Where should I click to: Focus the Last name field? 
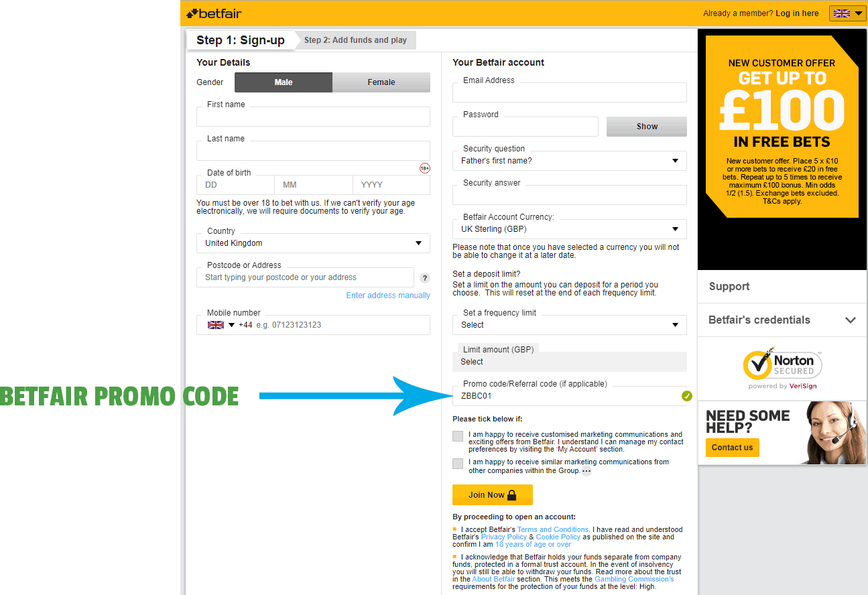click(x=313, y=151)
